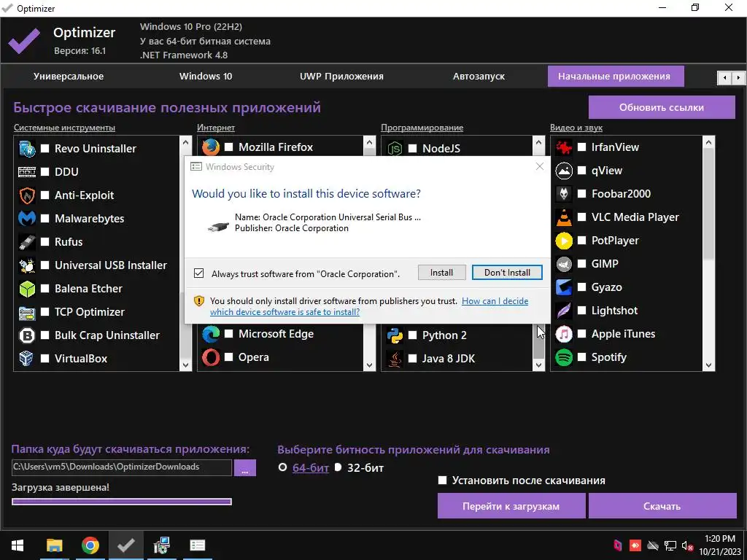Click the Revo Uninstaller icon

(27, 149)
